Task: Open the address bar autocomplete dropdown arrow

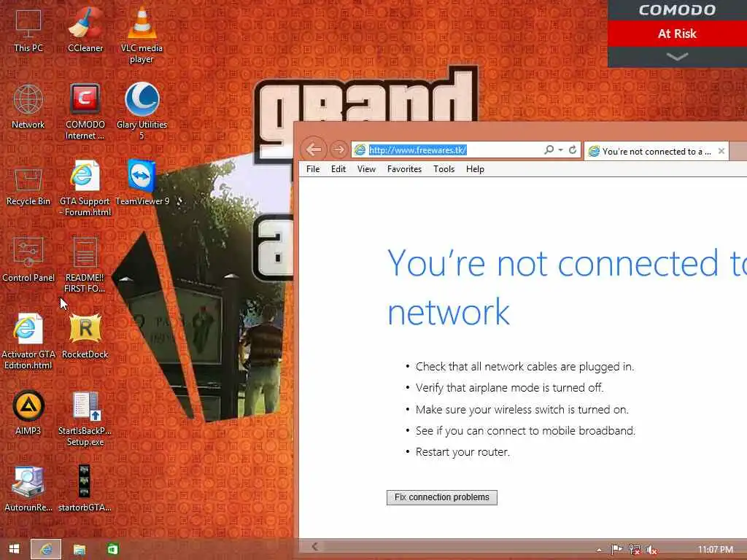Action: [x=561, y=150]
